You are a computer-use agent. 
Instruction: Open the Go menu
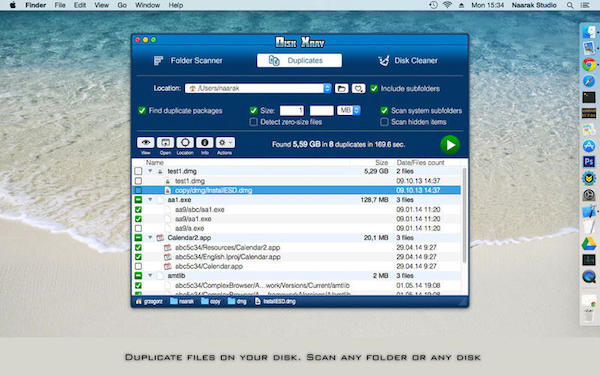point(122,5)
